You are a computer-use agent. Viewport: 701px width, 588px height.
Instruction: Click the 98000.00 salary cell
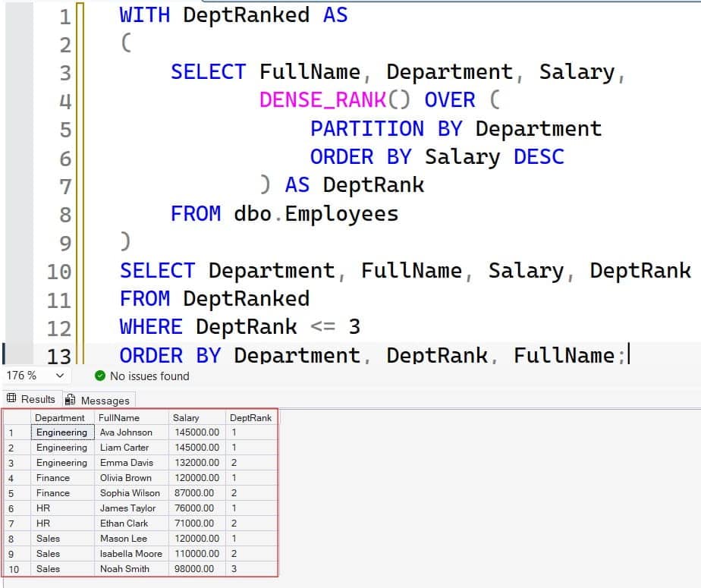[x=197, y=569]
